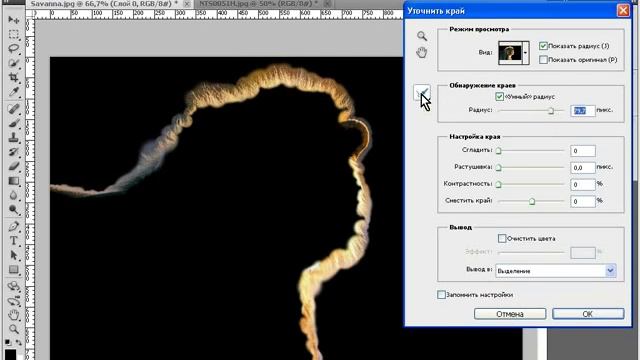Select the Healing Brush tool
This screenshot has height=360, width=640.
(13, 109)
